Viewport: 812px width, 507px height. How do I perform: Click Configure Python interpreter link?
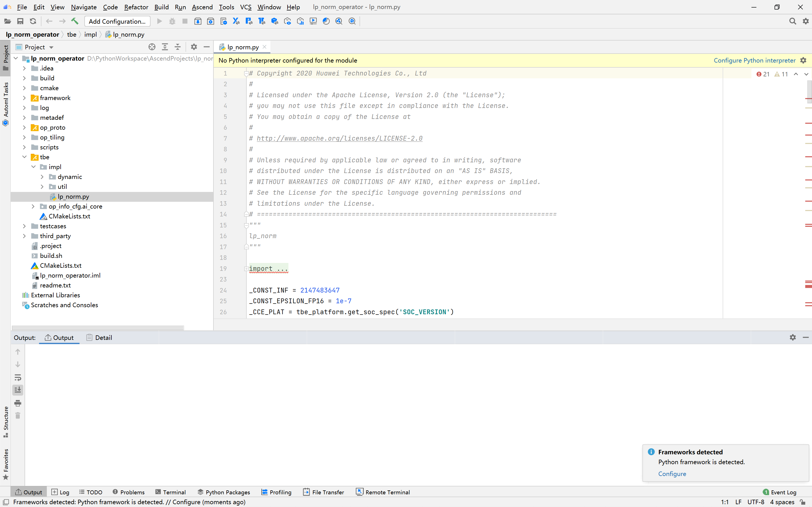[x=754, y=60]
